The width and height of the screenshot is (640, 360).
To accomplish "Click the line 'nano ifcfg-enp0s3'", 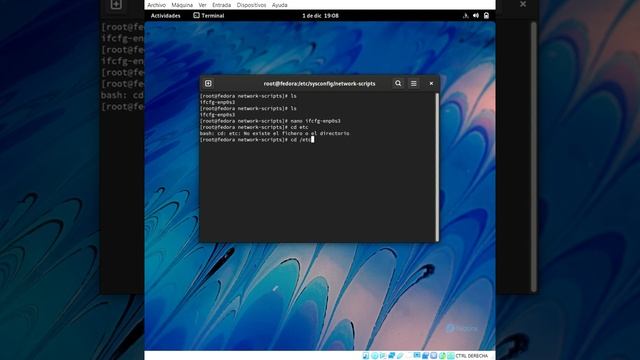I will pos(316,121).
